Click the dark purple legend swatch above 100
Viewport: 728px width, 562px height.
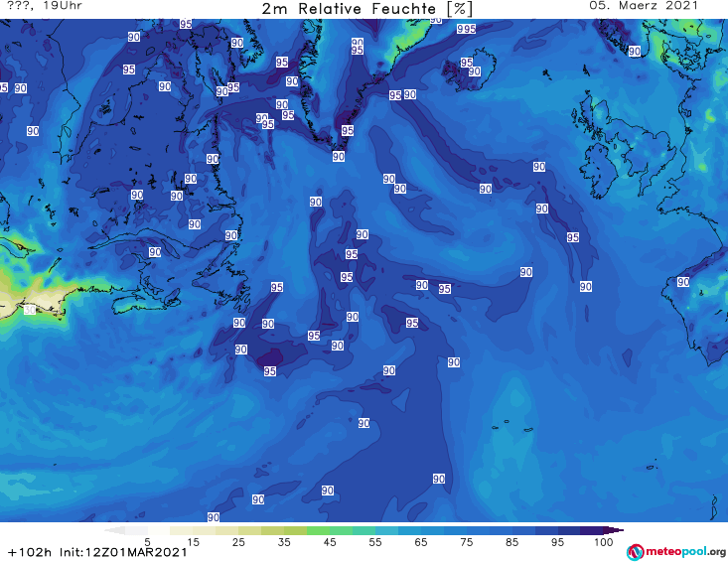(x=592, y=530)
